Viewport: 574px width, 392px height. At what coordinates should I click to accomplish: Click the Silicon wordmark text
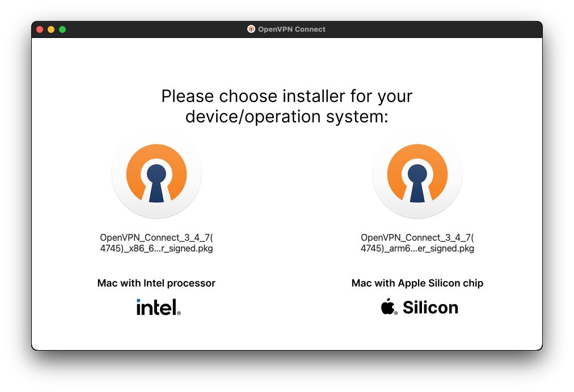430,307
